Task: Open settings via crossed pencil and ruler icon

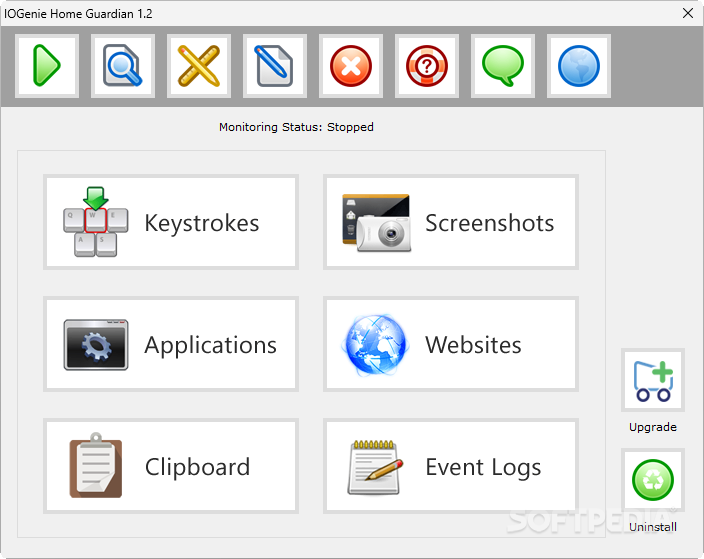Action: (x=199, y=66)
